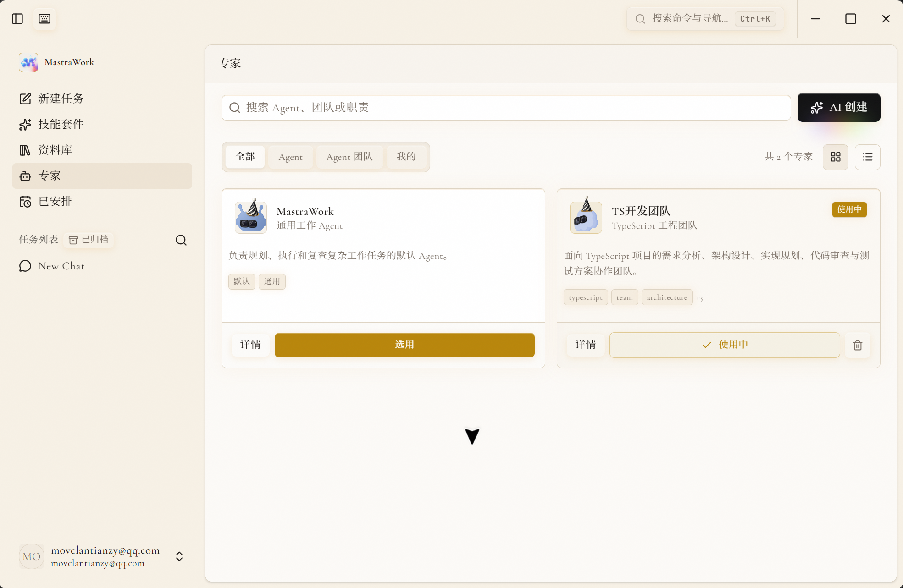Open 详情 for MastraWork agent
The height and width of the screenshot is (588, 903).
(250, 345)
